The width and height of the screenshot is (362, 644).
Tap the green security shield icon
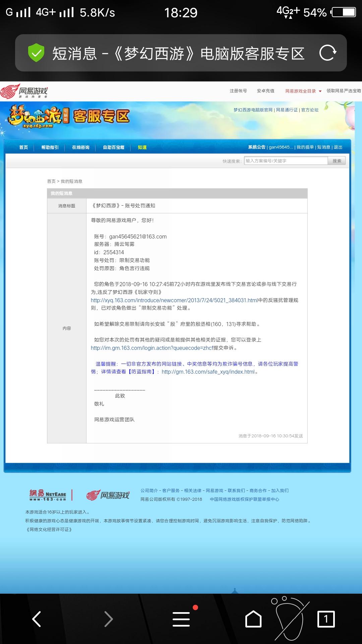pos(36,53)
